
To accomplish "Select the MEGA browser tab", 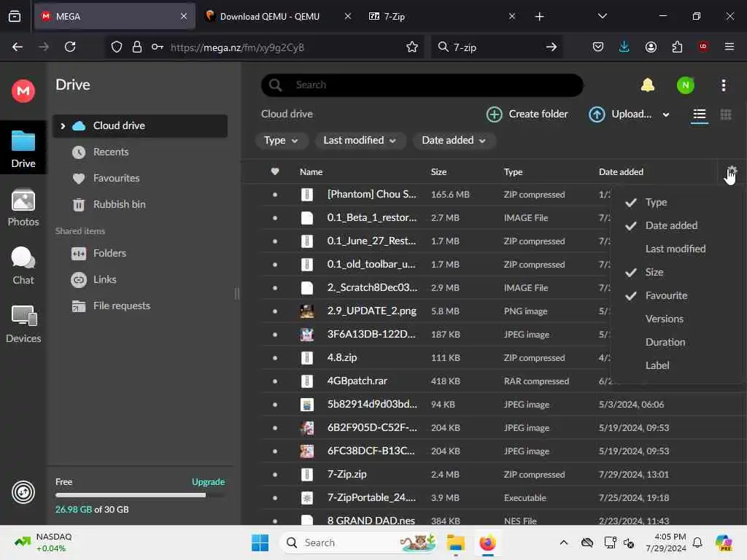I will point(115,16).
